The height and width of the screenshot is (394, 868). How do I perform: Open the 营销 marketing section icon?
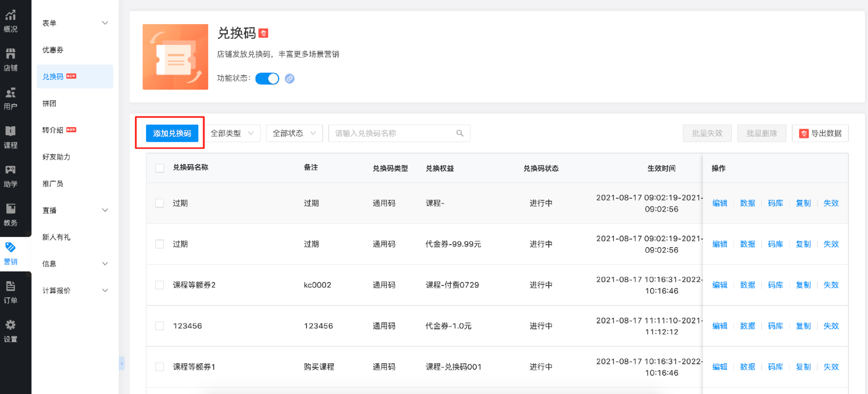coord(10,247)
